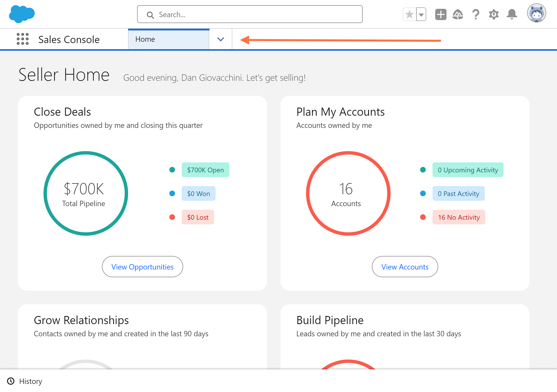The width and height of the screenshot is (557, 392).
Task: Click the Close Deals card title
Action: pyautogui.click(x=62, y=112)
